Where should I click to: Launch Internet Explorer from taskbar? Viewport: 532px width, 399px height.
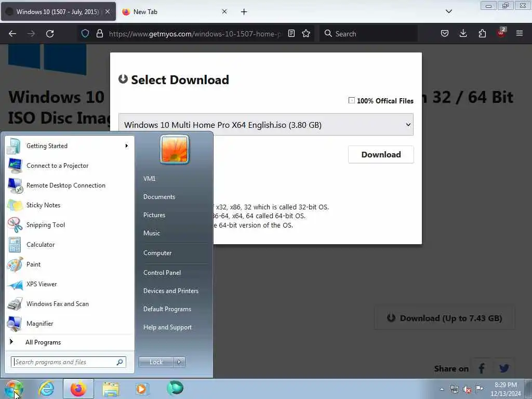point(46,389)
